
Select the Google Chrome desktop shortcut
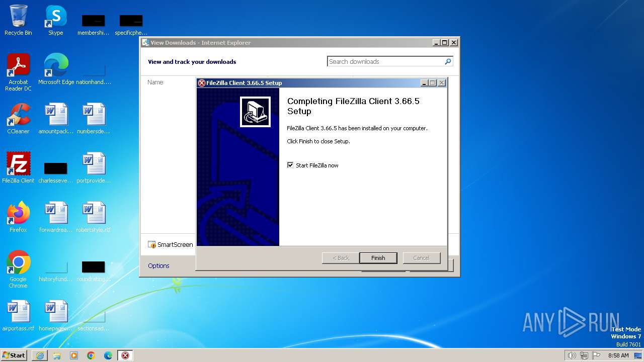click(18, 269)
